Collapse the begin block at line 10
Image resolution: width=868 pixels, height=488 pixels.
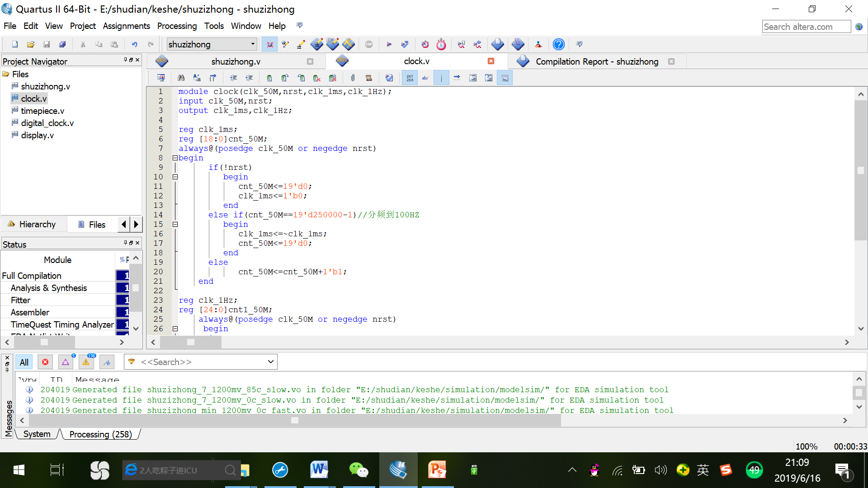click(x=175, y=177)
